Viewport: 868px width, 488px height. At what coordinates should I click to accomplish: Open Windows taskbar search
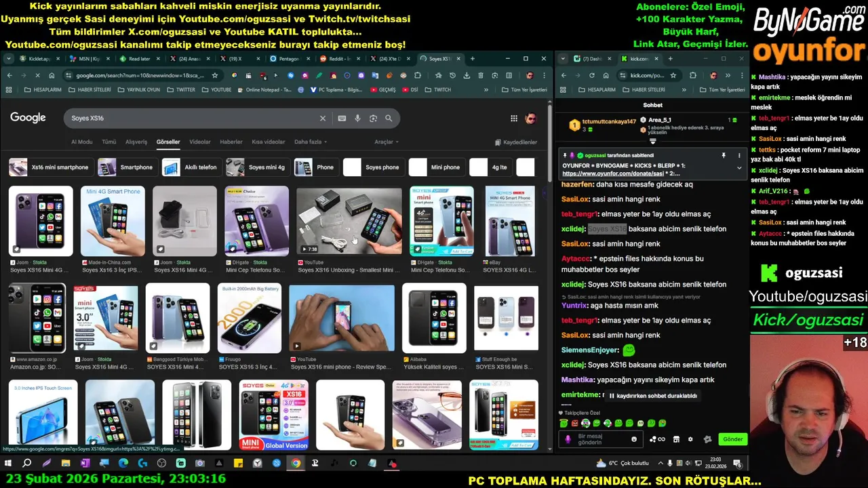click(x=27, y=464)
